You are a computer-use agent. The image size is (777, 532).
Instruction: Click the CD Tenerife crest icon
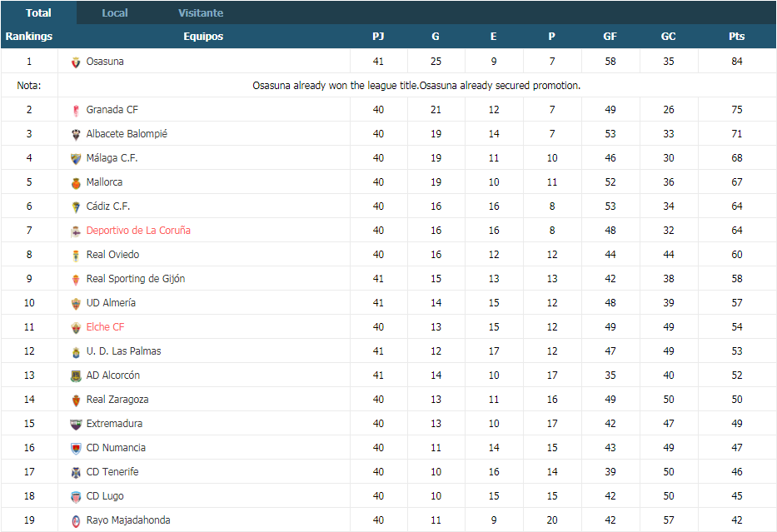pos(76,473)
